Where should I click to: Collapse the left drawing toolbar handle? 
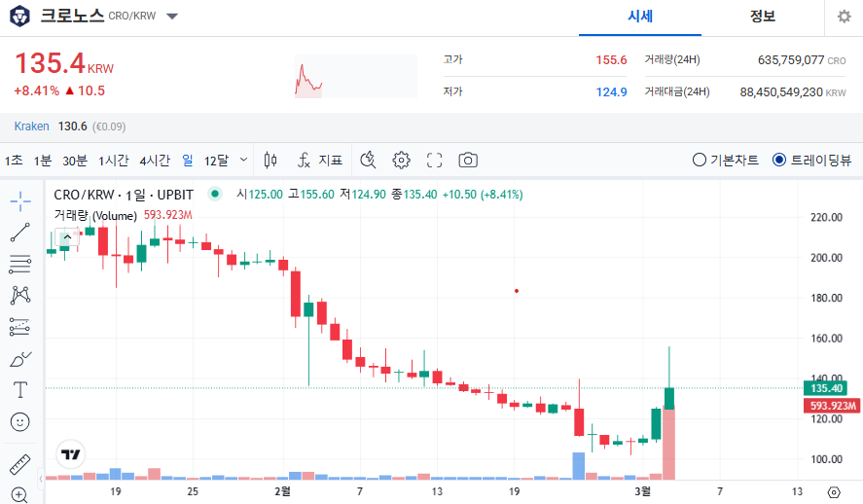pyautogui.click(x=41, y=479)
